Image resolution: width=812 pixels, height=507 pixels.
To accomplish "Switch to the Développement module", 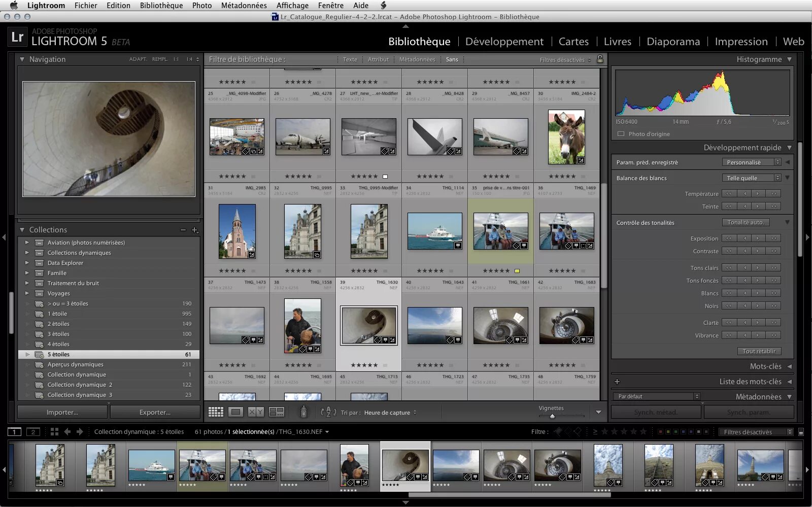I will coord(504,42).
